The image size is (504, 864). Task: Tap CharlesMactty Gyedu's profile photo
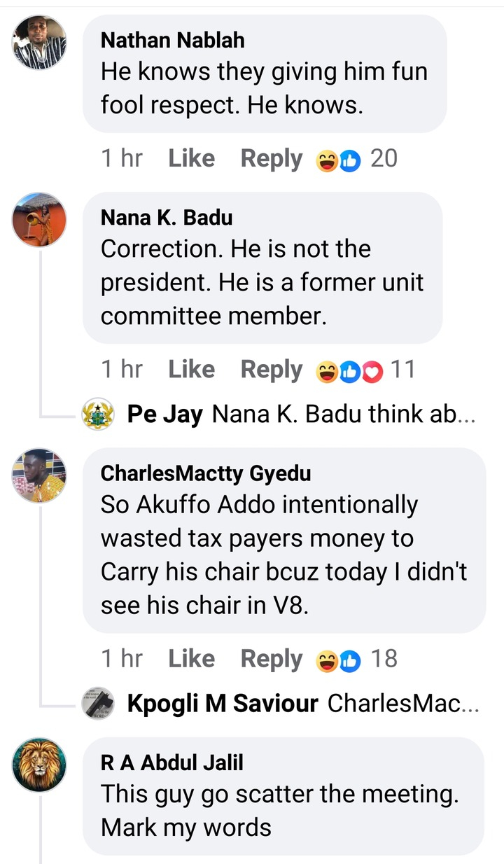tap(39, 476)
